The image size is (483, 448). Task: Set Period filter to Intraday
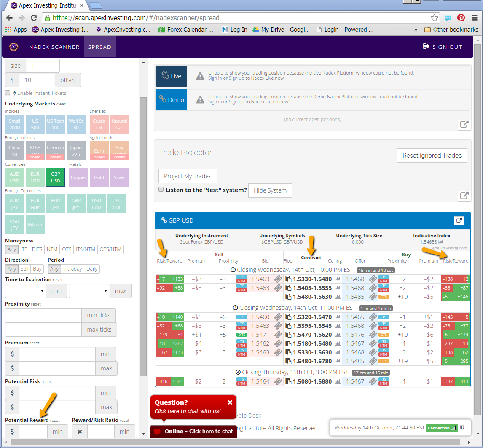72,269
